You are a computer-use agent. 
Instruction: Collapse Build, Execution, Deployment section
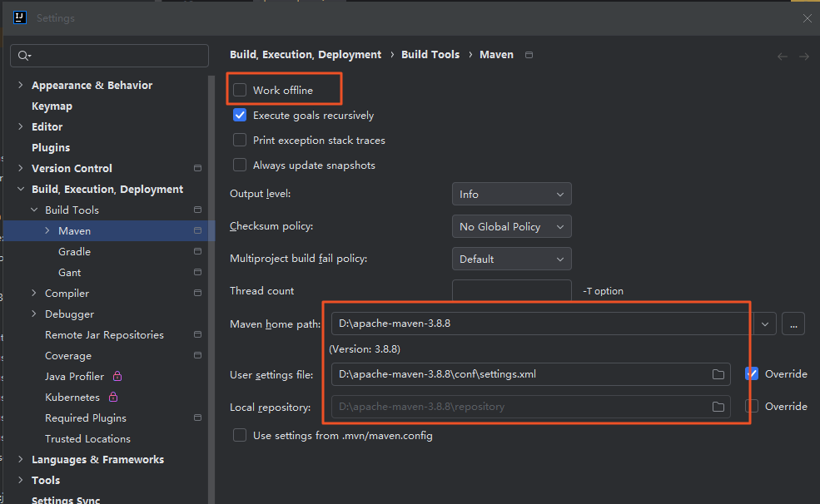click(x=20, y=189)
